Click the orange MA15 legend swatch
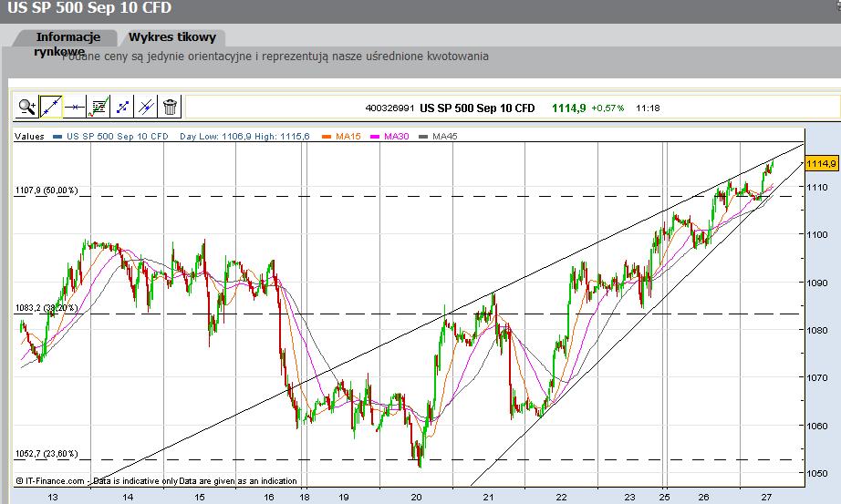841x504 pixels. [326, 137]
